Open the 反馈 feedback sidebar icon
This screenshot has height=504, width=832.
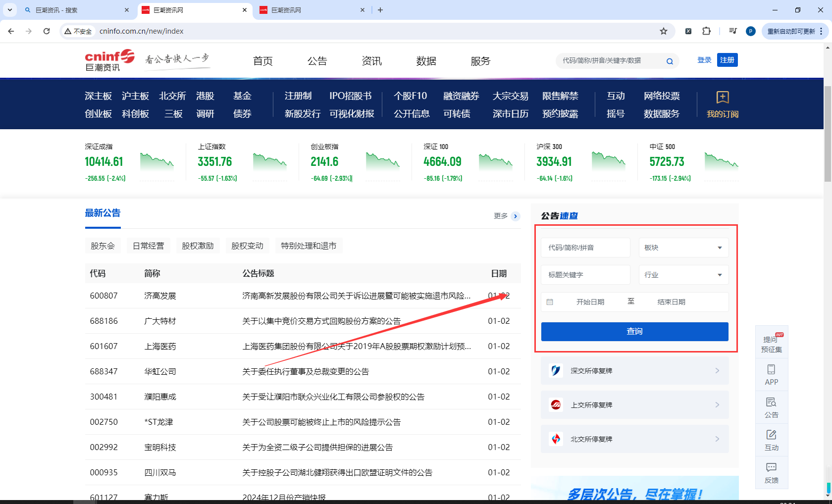(771, 467)
